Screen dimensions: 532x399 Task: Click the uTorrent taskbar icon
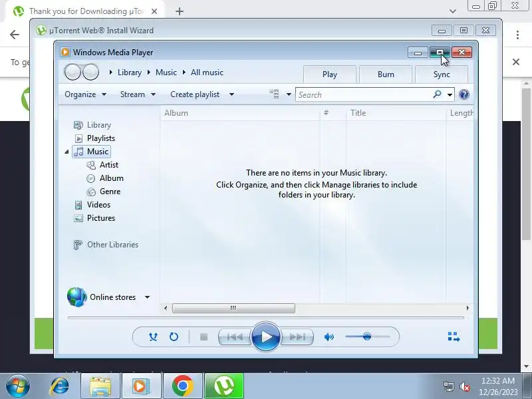click(x=224, y=386)
